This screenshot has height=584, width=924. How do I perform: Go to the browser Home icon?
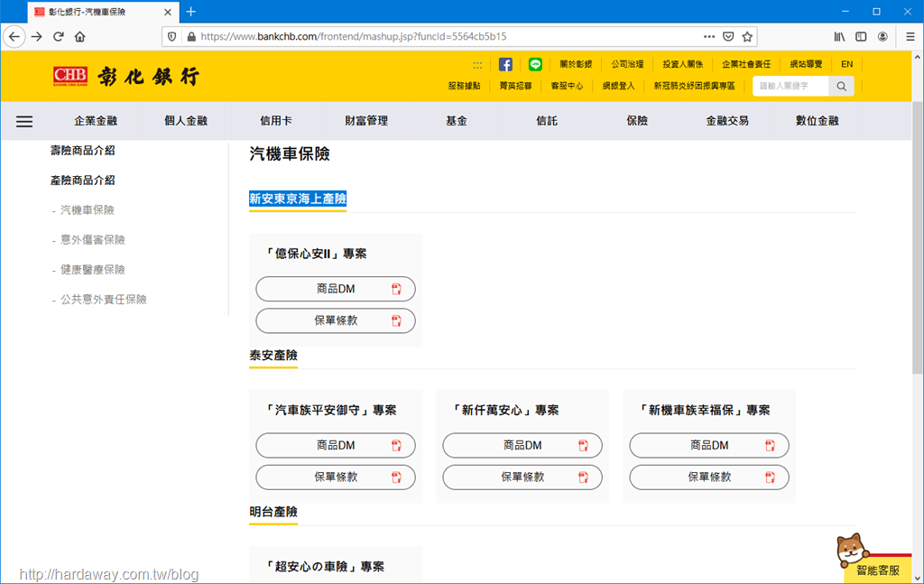[80, 36]
